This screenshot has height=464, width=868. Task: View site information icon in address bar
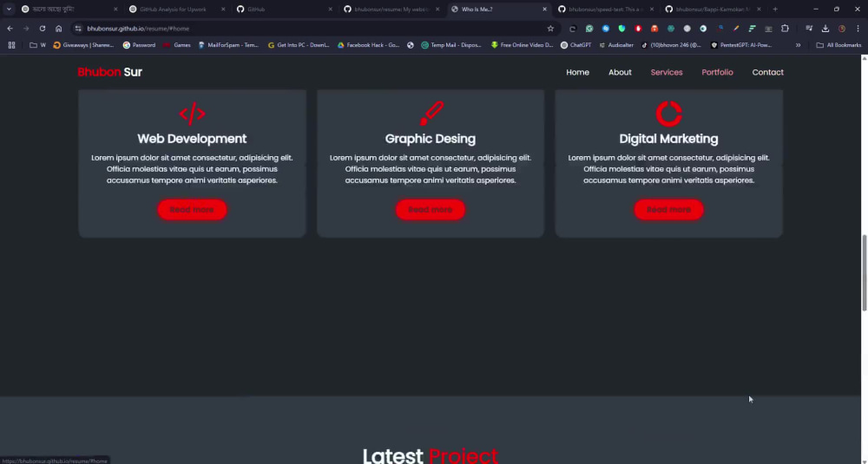[78, 29]
